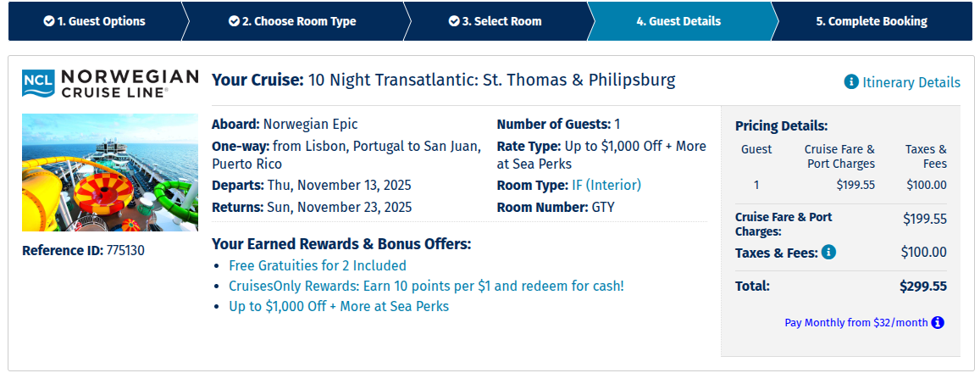Return to step 3. Select Room
This screenshot has width=980, height=373.
[501, 21]
